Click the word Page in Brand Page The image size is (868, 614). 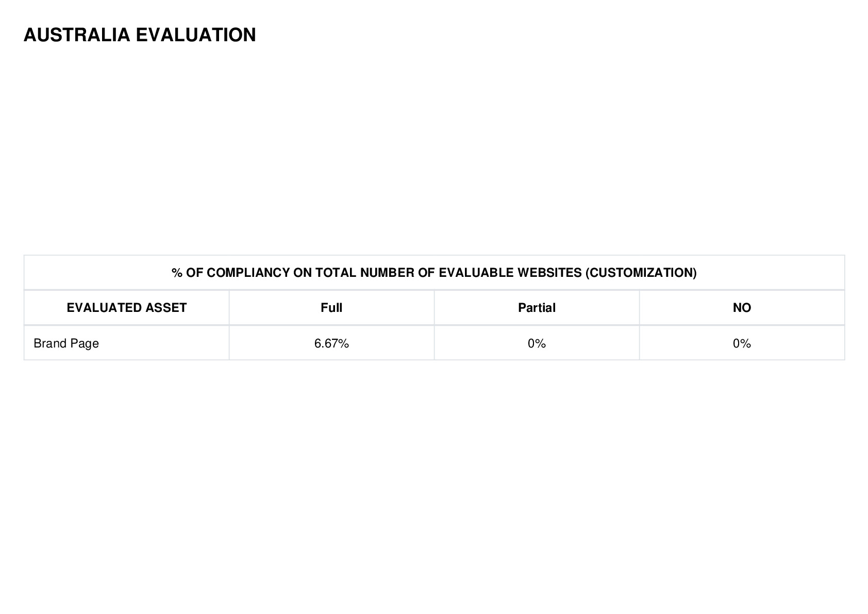pyautogui.click(x=85, y=344)
